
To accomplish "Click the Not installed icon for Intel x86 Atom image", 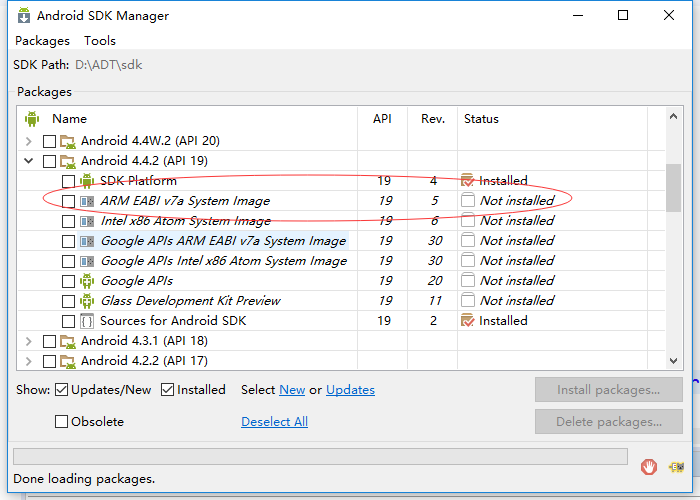I will (468, 220).
